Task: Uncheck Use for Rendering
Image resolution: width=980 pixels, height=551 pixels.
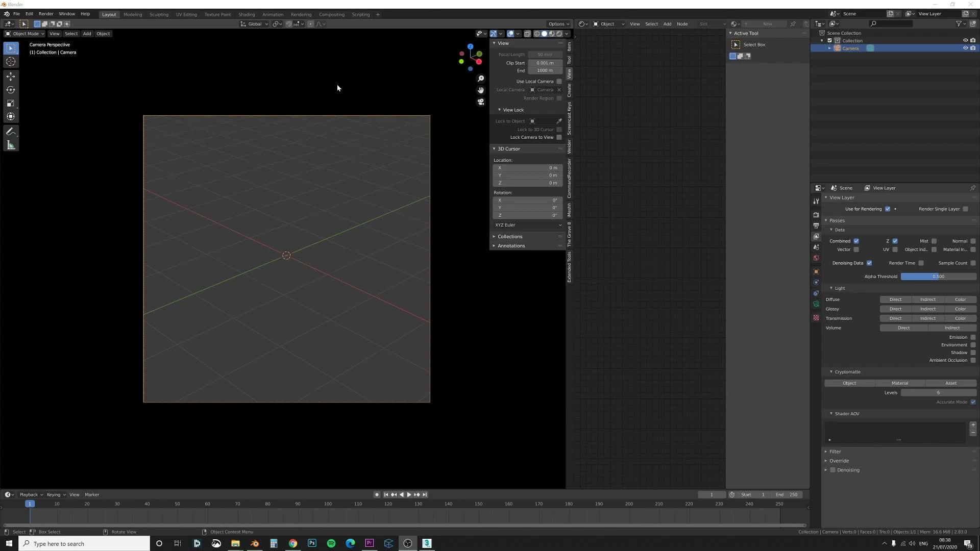Action: pos(888,209)
